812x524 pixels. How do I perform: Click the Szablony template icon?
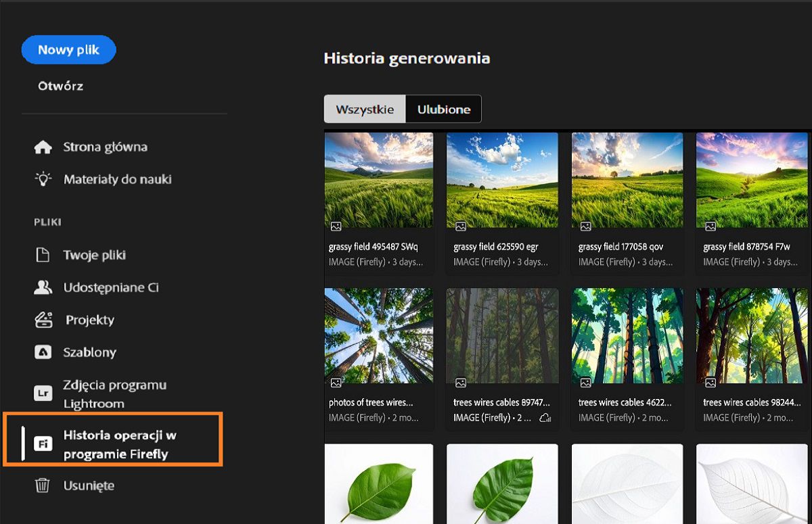coord(43,352)
